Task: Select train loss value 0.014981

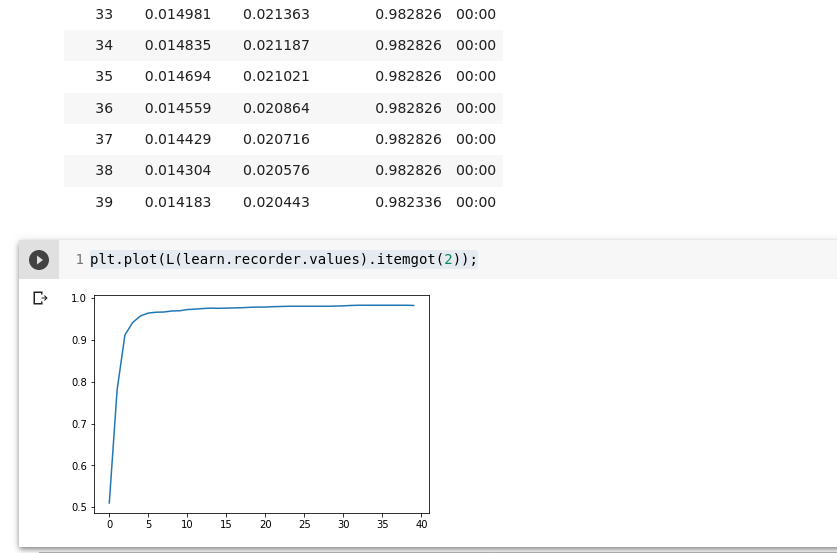Action: pyautogui.click(x=178, y=15)
